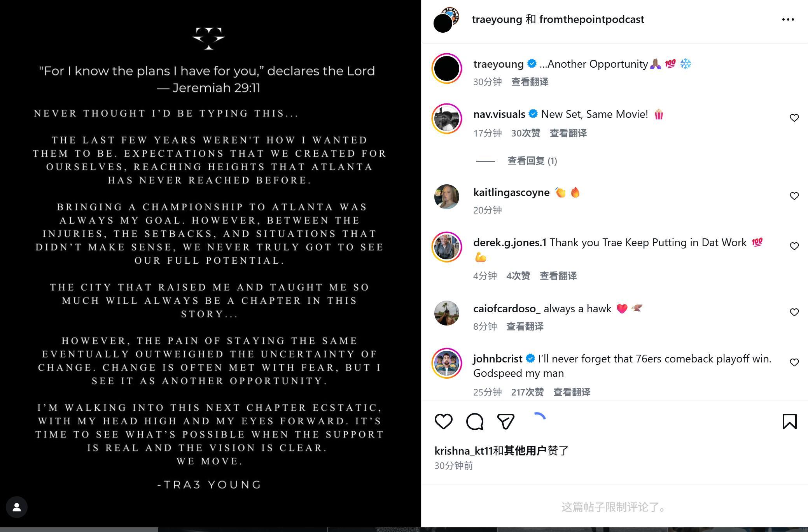The height and width of the screenshot is (532, 808).
Task: Click the tagged people icon on image
Action: click(x=17, y=507)
